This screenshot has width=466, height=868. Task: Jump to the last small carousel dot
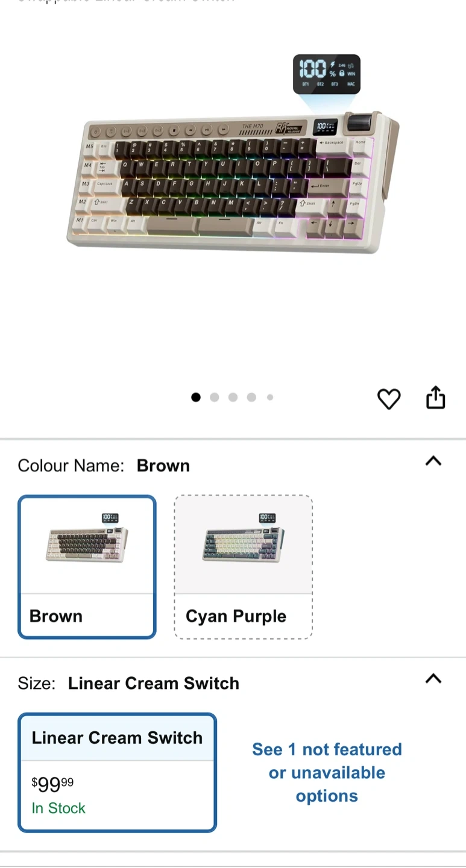point(270,397)
